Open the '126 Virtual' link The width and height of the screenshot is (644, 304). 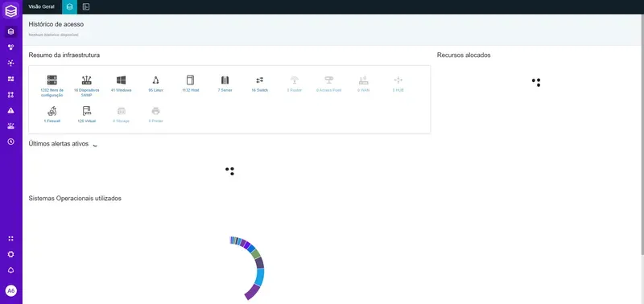coord(87,121)
